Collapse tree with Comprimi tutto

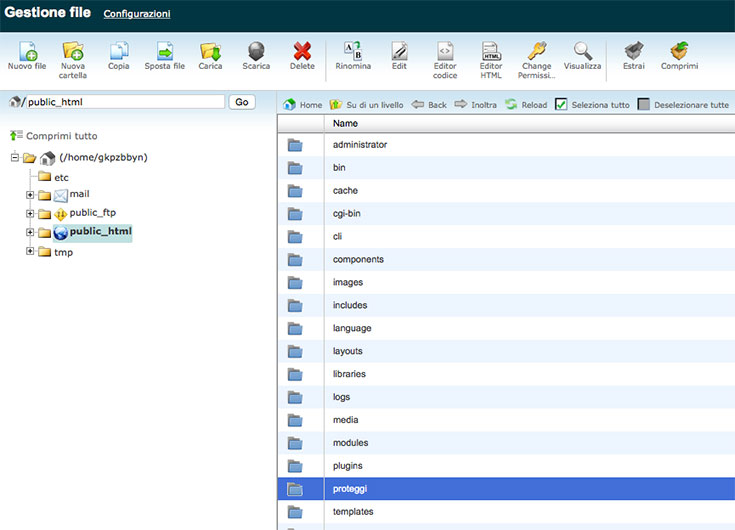coord(53,136)
